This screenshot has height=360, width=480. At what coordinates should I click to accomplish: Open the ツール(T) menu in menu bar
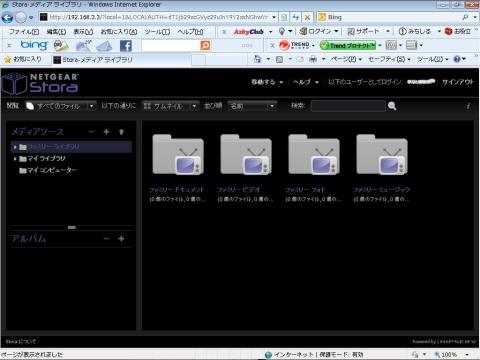click(x=157, y=32)
